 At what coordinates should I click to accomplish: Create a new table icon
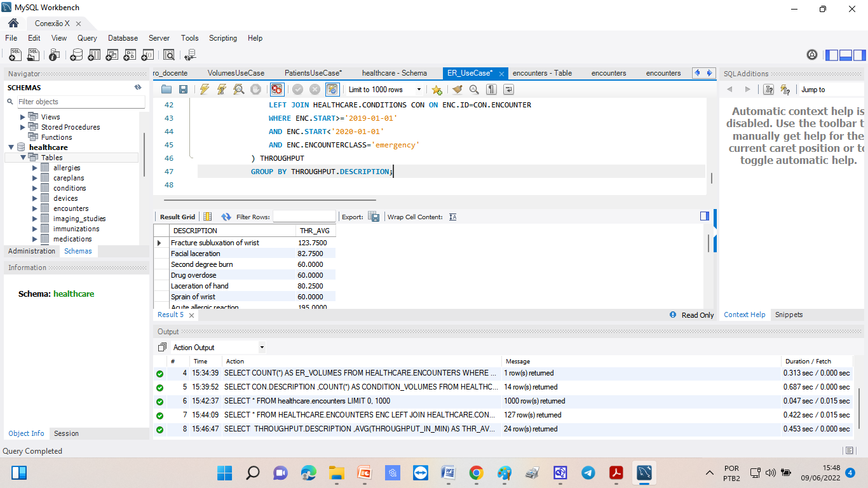94,55
